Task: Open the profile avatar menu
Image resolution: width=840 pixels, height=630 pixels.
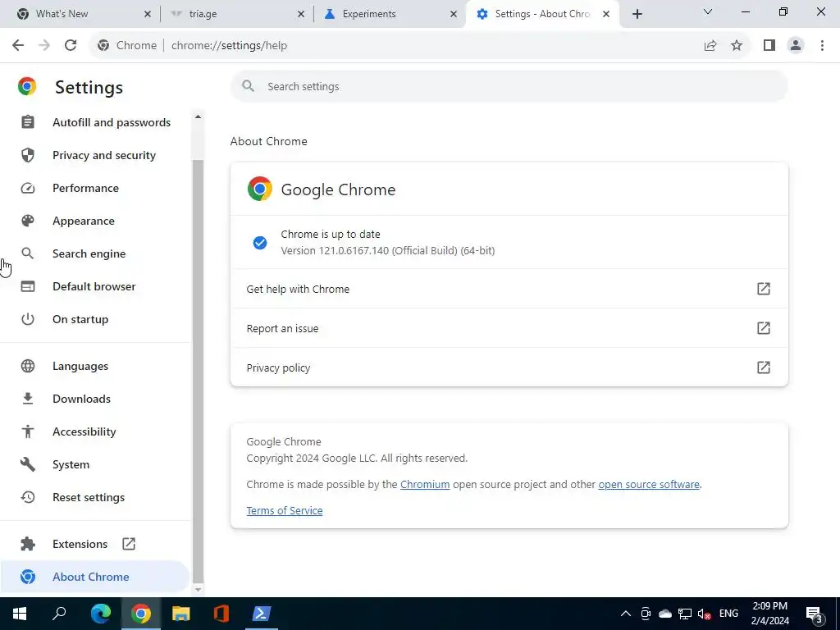Action: 796,46
